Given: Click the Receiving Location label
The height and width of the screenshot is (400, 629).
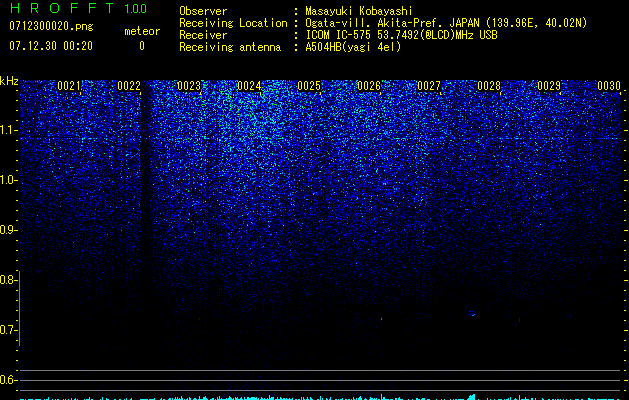Looking at the screenshot, I should (233, 23).
